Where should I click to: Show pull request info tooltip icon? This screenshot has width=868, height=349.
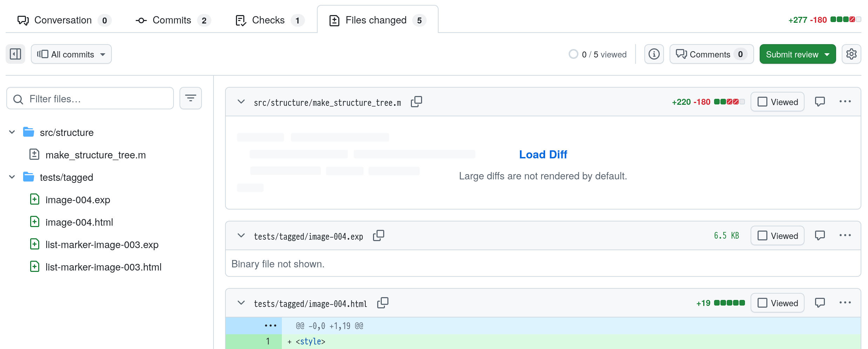point(654,54)
